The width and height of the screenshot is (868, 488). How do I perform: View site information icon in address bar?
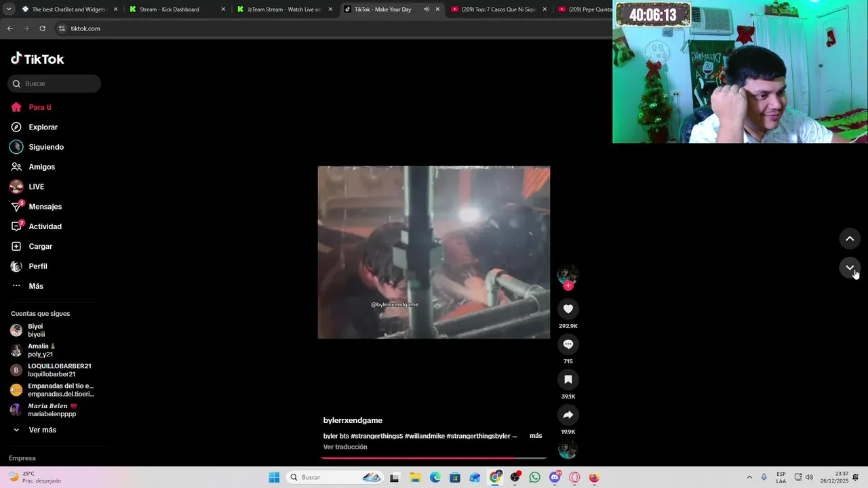point(62,28)
